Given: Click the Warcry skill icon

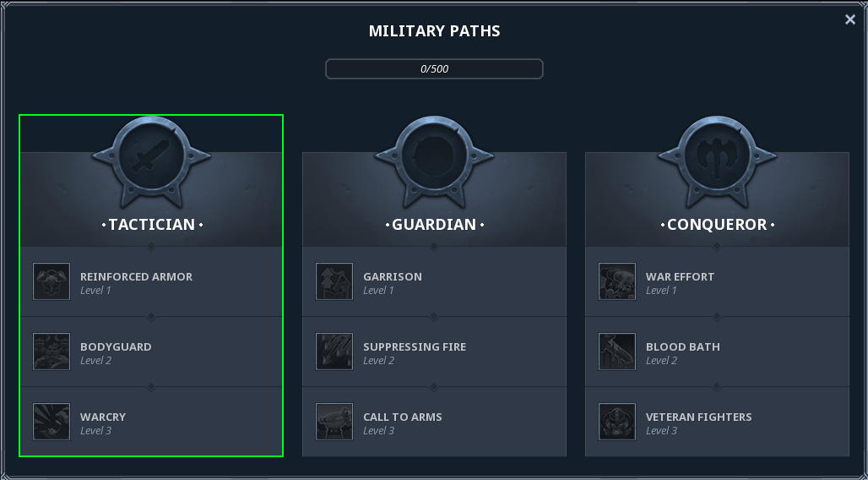Looking at the screenshot, I should (52, 422).
